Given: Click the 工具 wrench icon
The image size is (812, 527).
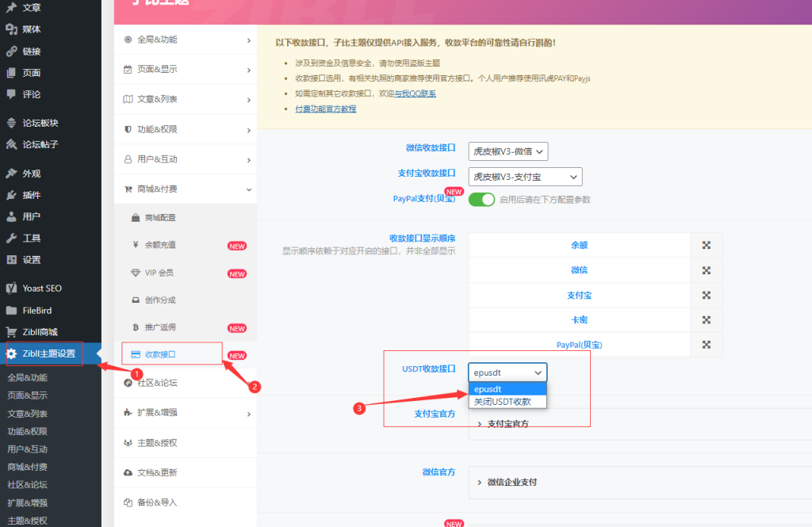Looking at the screenshot, I should click(11, 238).
